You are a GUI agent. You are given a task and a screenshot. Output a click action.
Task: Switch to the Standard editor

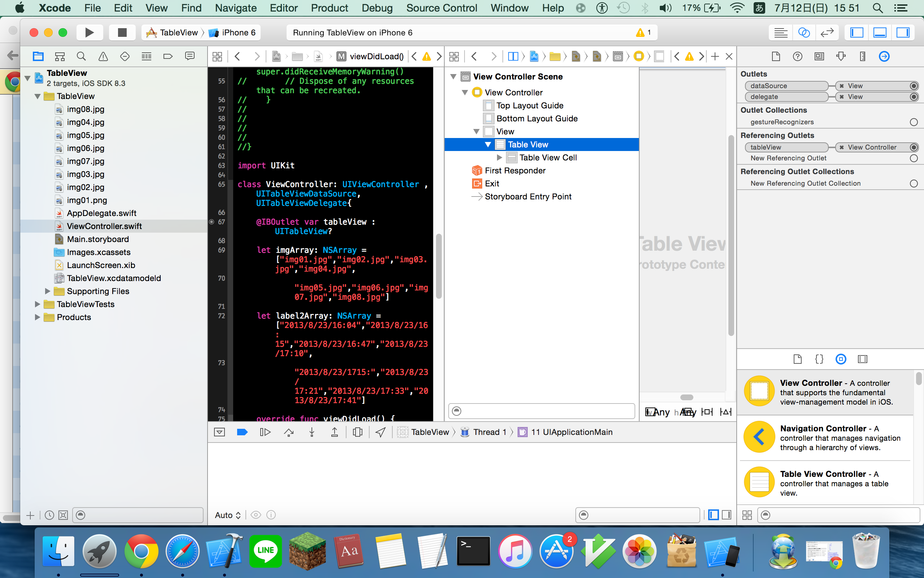pyautogui.click(x=781, y=33)
